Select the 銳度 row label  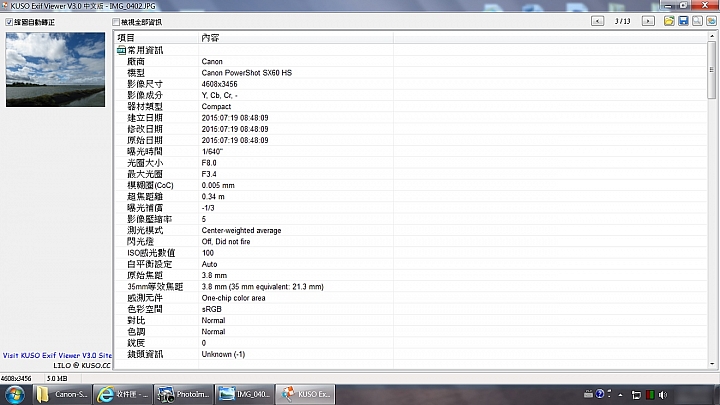pos(136,343)
